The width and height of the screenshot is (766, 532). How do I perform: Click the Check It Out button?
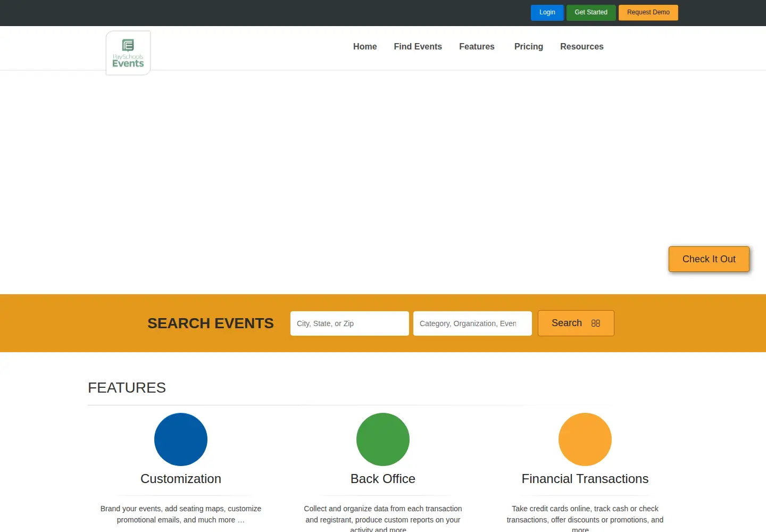tap(709, 259)
